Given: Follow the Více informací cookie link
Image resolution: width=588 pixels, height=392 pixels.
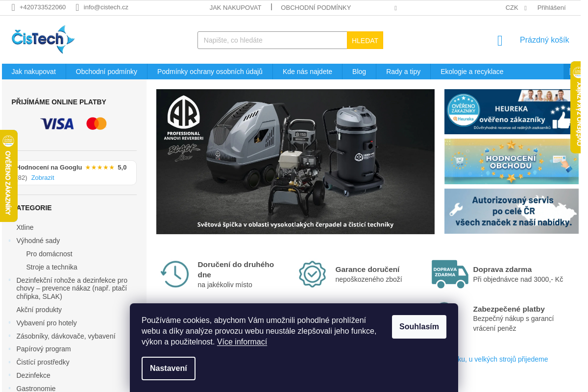Looking at the screenshot, I should [x=242, y=342].
